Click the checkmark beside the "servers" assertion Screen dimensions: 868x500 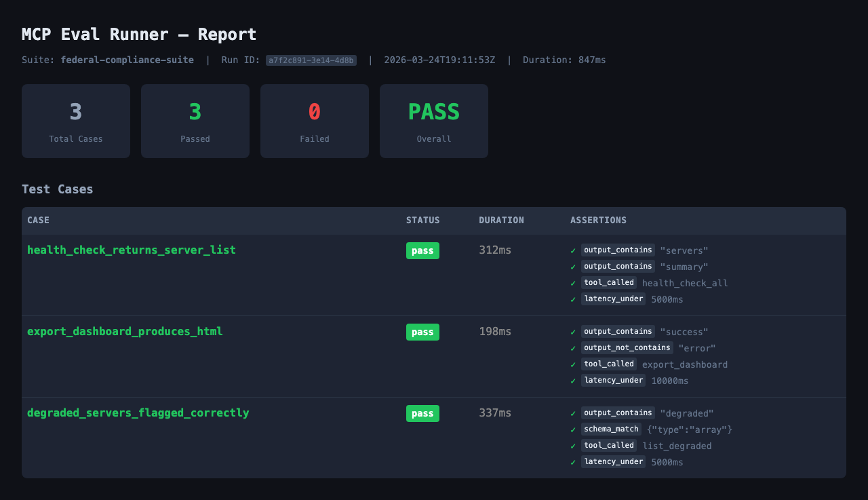pyautogui.click(x=572, y=250)
